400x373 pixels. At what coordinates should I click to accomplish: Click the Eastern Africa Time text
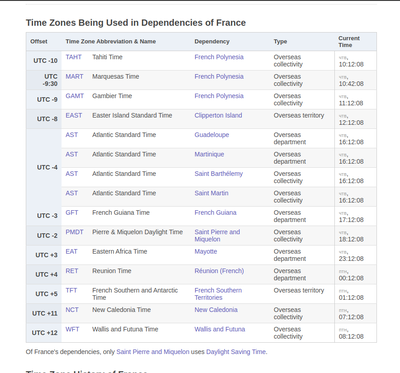pyautogui.click(x=120, y=251)
